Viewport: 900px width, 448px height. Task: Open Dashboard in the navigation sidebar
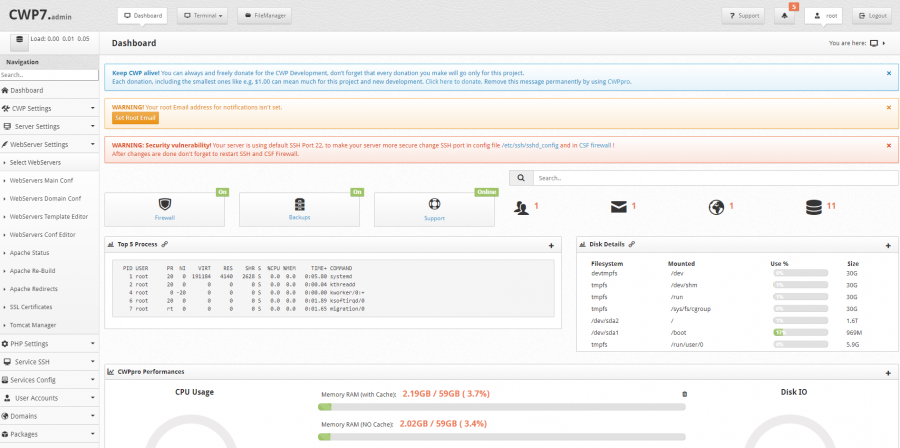(x=49, y=90)
